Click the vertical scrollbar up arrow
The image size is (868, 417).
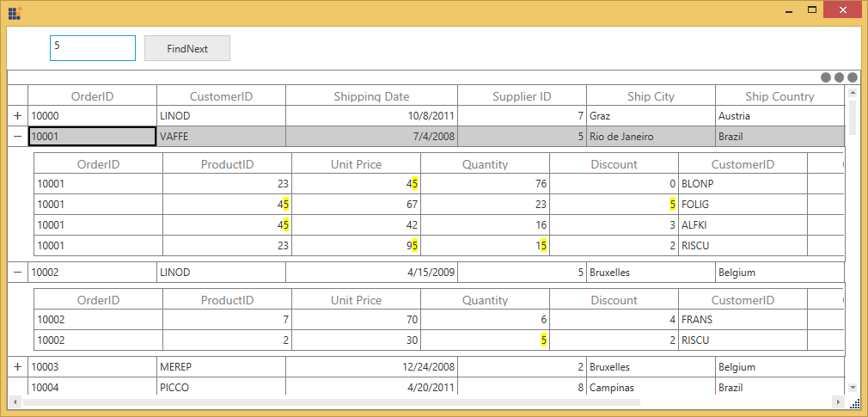(x=853, y=93)
